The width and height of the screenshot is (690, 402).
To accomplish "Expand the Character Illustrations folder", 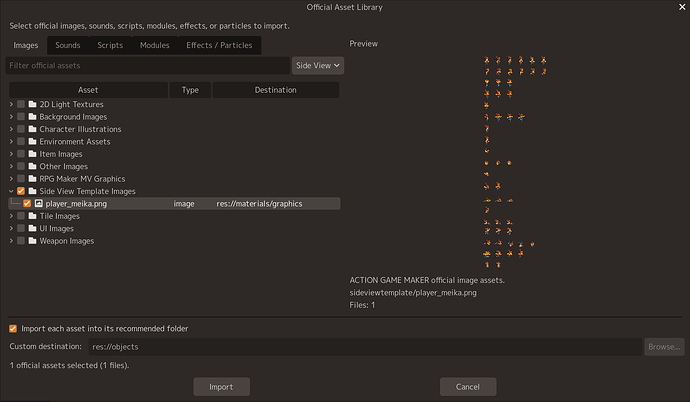I will 11,129.
